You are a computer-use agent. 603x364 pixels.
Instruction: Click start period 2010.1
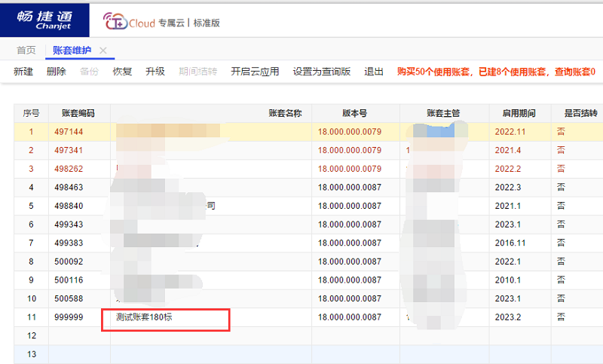point(507,280)
